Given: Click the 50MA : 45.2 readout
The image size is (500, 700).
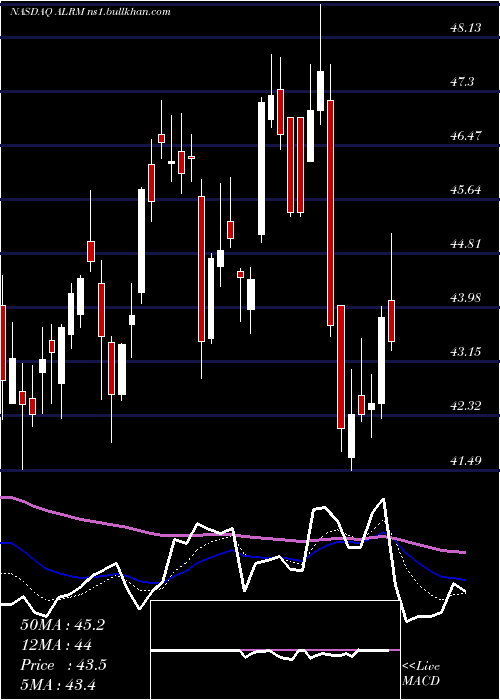Looking at the screenshot, I should [x=62, y=625].
